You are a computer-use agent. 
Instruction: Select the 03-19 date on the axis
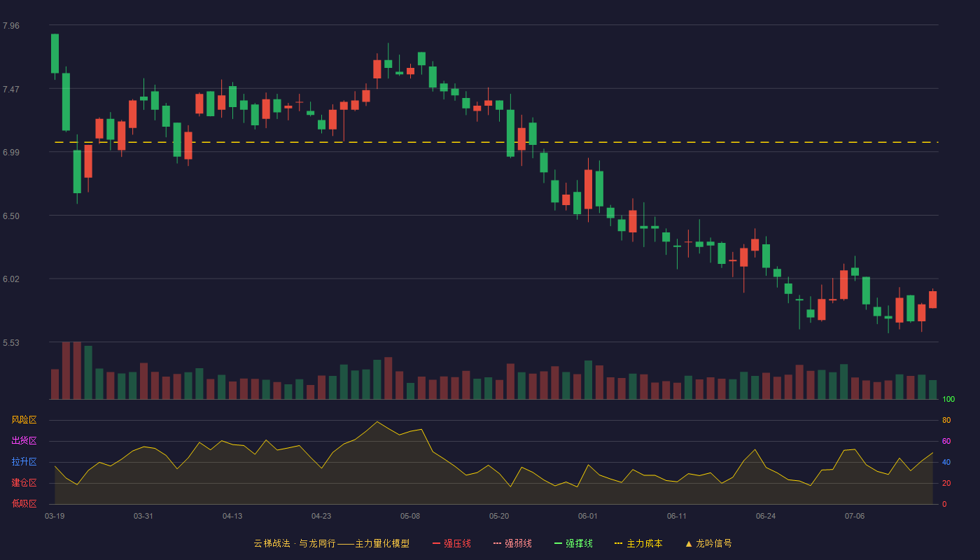55,516
